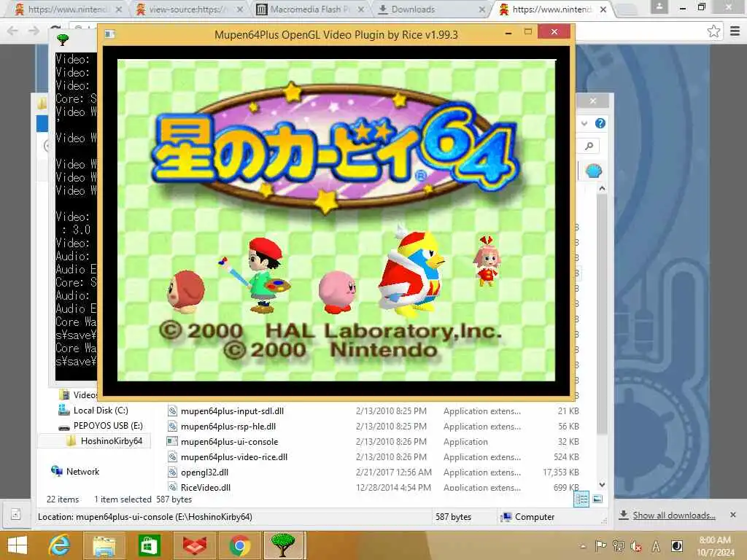Dismiss the Chrome downloads bar

tap(733, 515)
